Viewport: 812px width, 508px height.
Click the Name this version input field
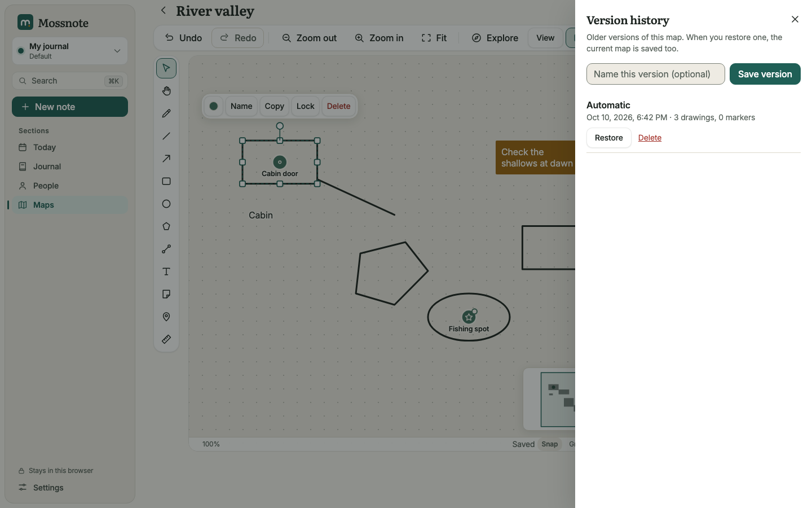[656, 74]
